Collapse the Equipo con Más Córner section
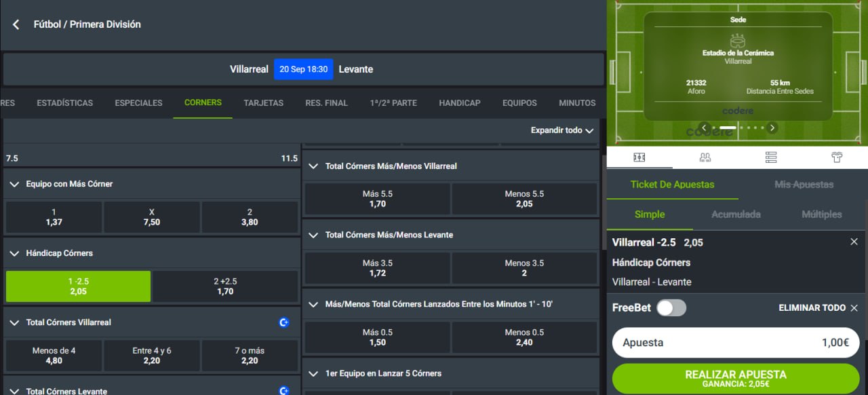Image resolution: width=868 pixels, height=395 pixels. pos(15,184)
